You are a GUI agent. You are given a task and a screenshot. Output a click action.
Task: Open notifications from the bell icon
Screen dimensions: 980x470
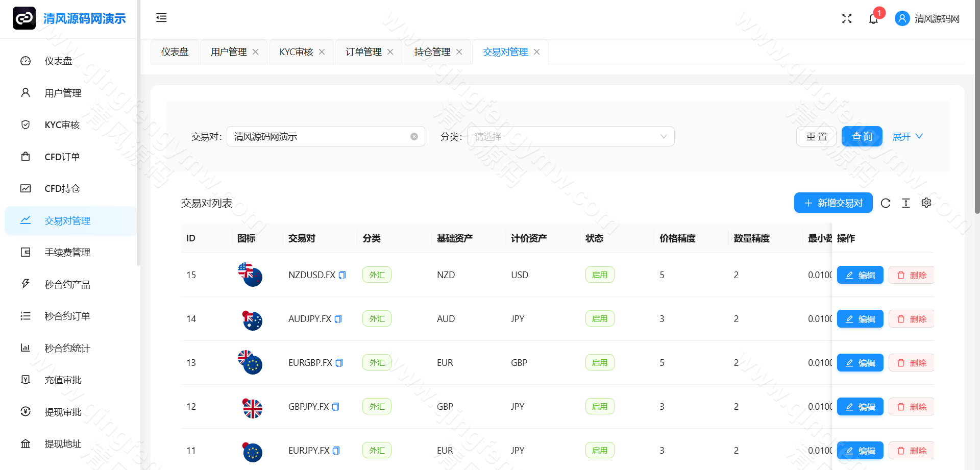click(874, 18)
